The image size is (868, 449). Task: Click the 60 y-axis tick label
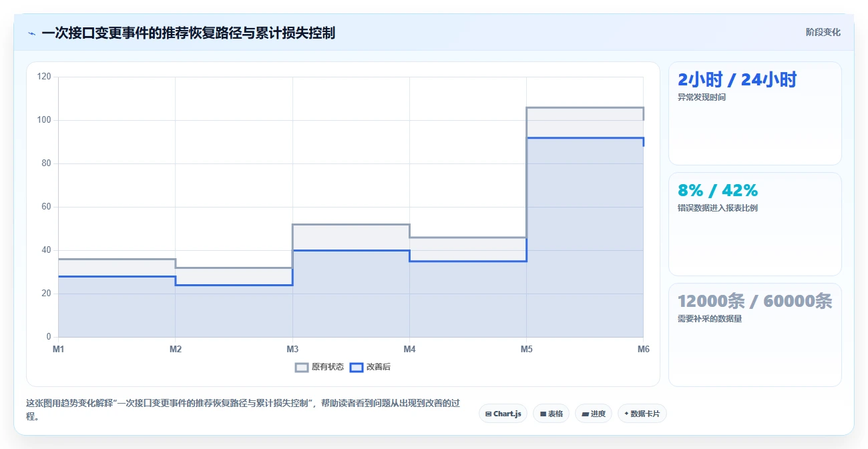click(x=46, y=207)
